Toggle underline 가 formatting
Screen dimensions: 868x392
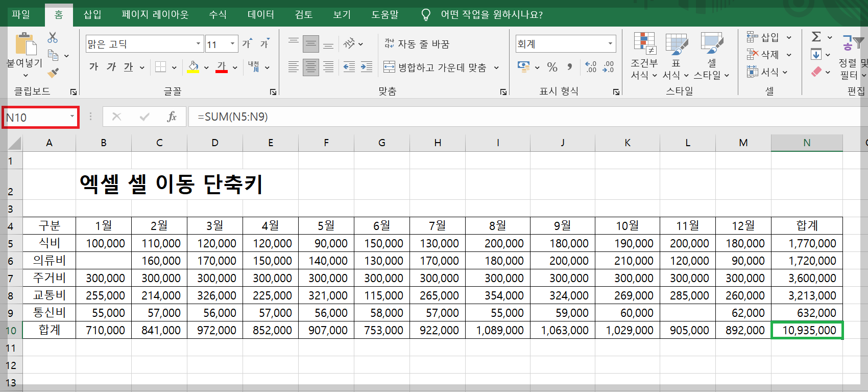pyautogui.click(x=128, y=66)
